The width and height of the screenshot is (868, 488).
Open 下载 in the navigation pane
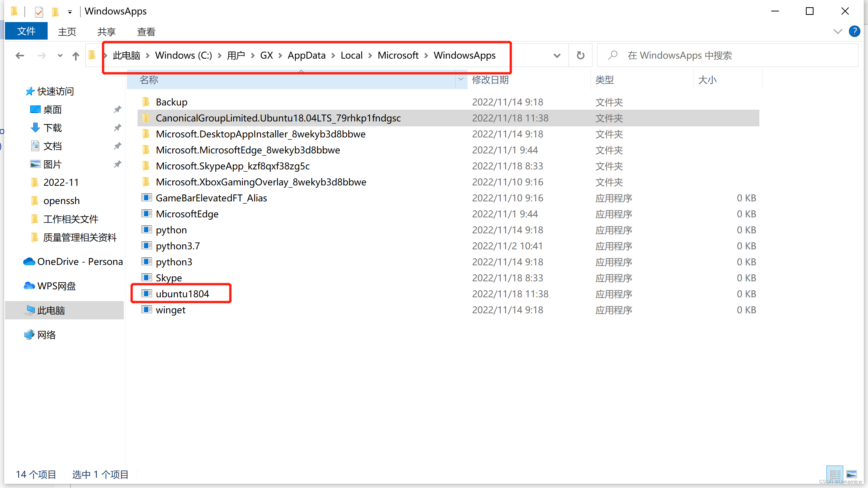click(52, 128)
